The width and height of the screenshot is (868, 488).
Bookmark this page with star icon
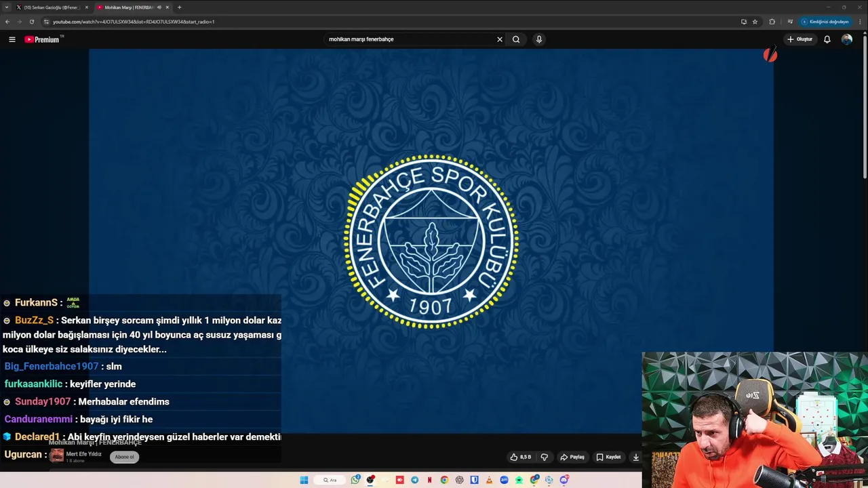point(755,22)
